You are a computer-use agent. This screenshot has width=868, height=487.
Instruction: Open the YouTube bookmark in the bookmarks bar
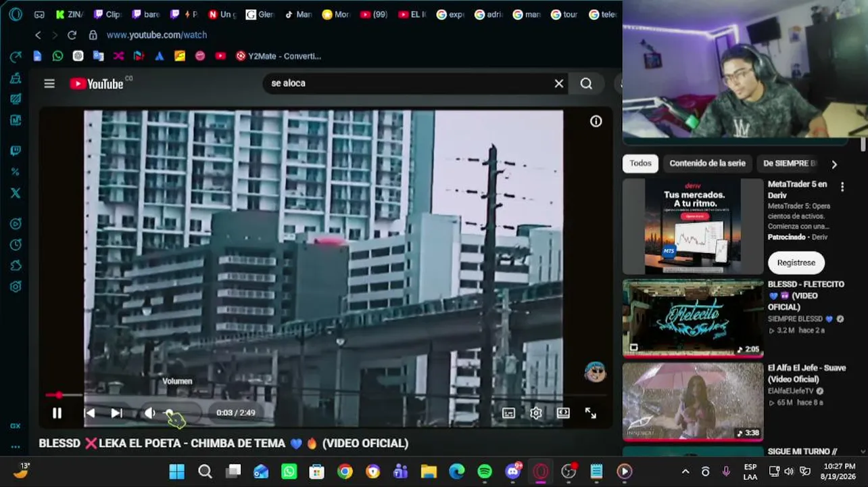click(x=220, y=56)
